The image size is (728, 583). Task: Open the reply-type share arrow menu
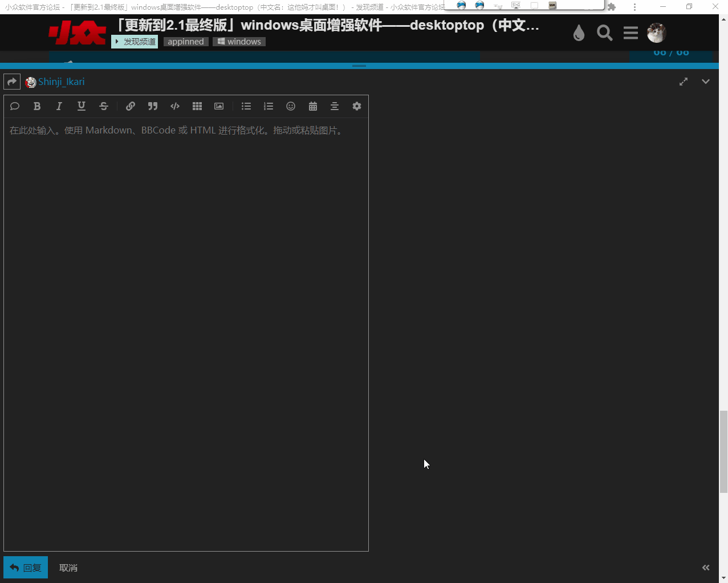click(12, 82)
